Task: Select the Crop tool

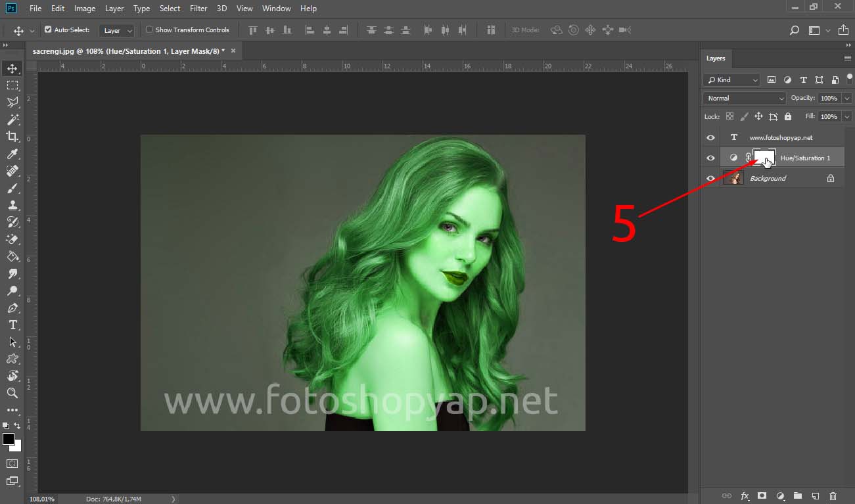Action: tap(12, 137)
